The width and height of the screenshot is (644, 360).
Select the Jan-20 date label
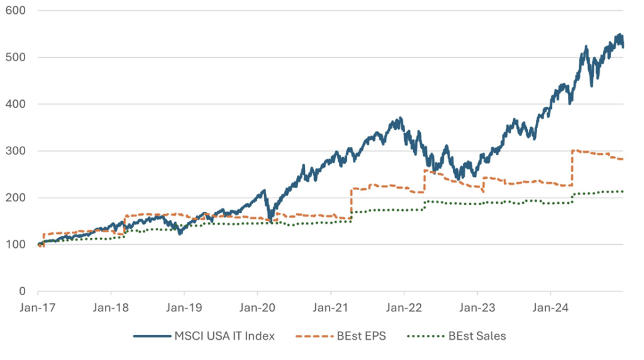(257, 309)
